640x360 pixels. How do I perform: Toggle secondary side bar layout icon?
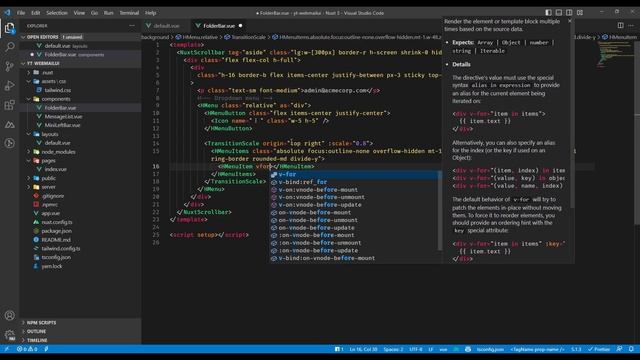click(569, 13)
